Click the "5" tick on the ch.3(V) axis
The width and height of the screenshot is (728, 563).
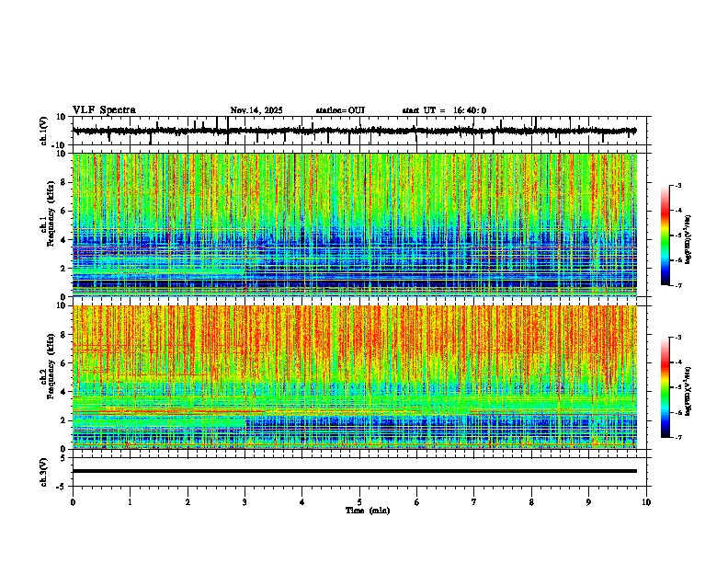[64, 457]
